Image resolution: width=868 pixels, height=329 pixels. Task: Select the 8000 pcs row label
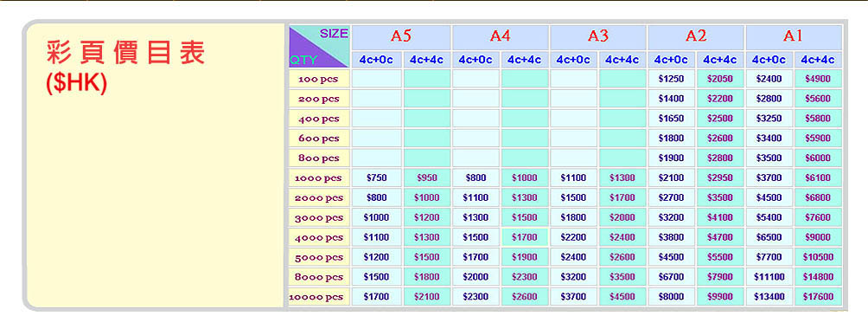318,277
